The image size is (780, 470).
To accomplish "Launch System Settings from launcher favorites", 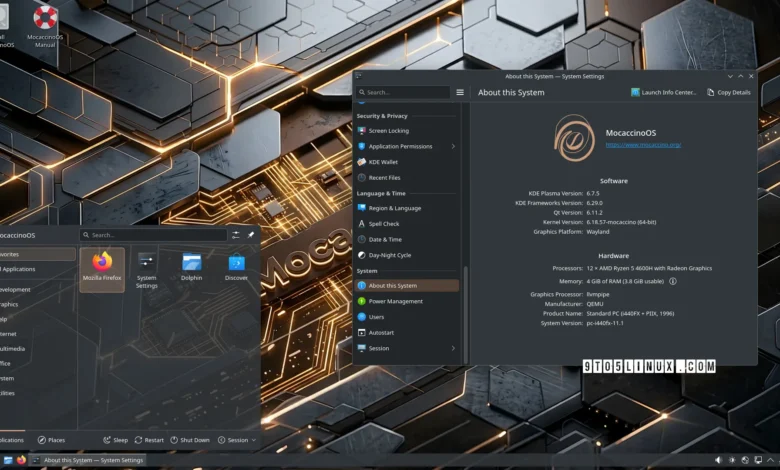I will click(146, 270).
